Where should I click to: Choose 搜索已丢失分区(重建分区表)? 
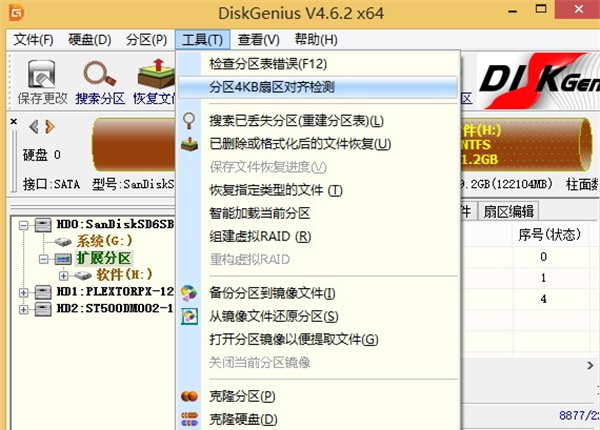[318, 121]
